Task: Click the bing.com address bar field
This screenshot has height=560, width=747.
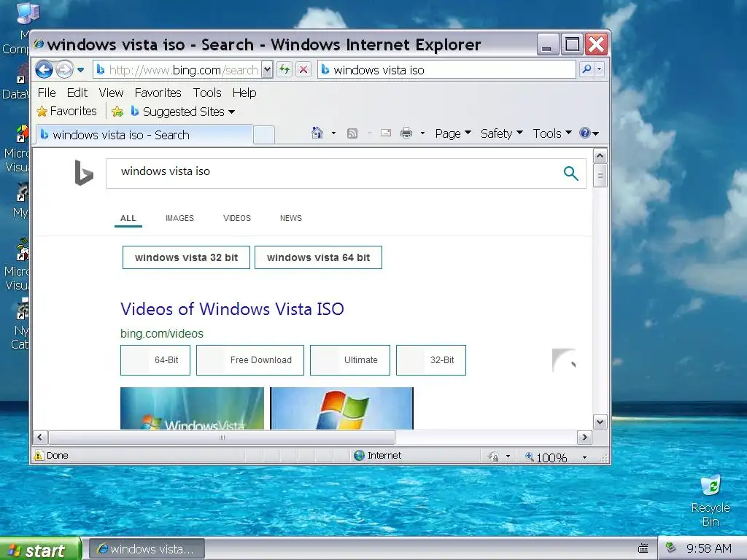Action: (x=178, y=70)
